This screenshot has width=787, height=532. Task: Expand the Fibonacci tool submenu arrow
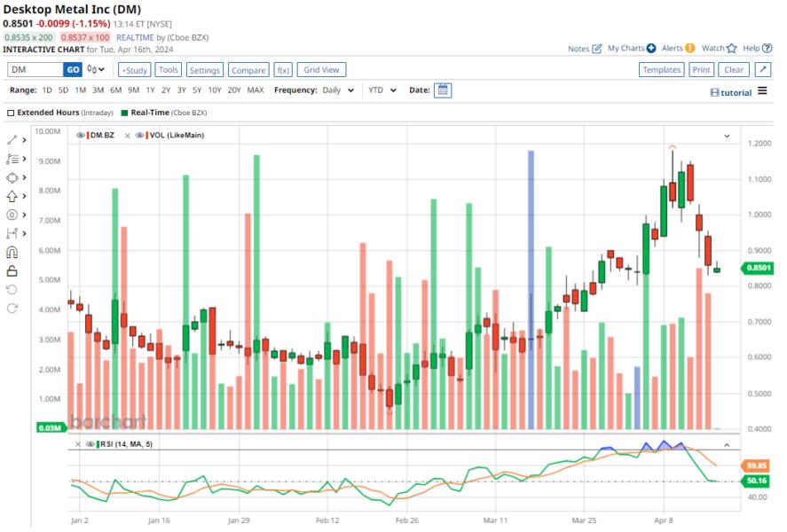coord(24,159)
